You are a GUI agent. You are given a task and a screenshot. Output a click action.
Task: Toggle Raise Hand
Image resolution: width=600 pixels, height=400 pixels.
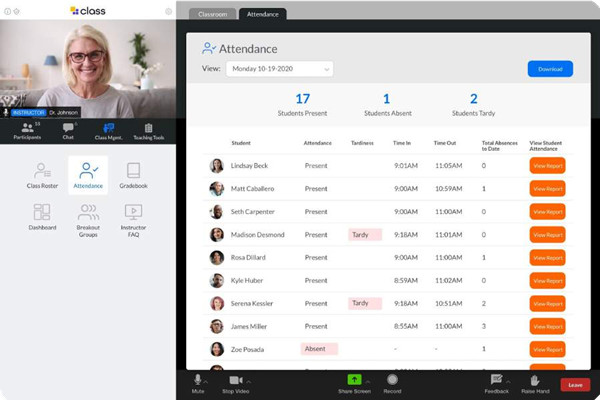coord(535,381)
